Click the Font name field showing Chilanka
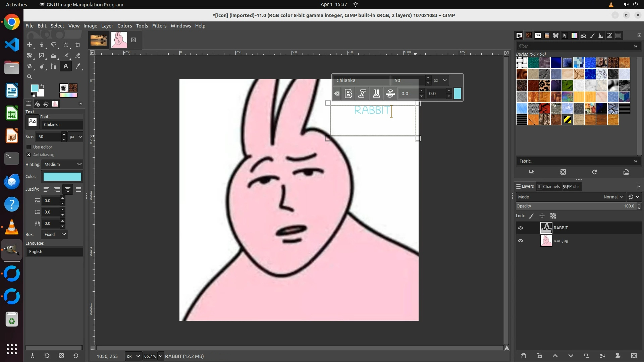The height and width of the screenshot is (362, 644). pyautogui.click(x=62, y=124)
